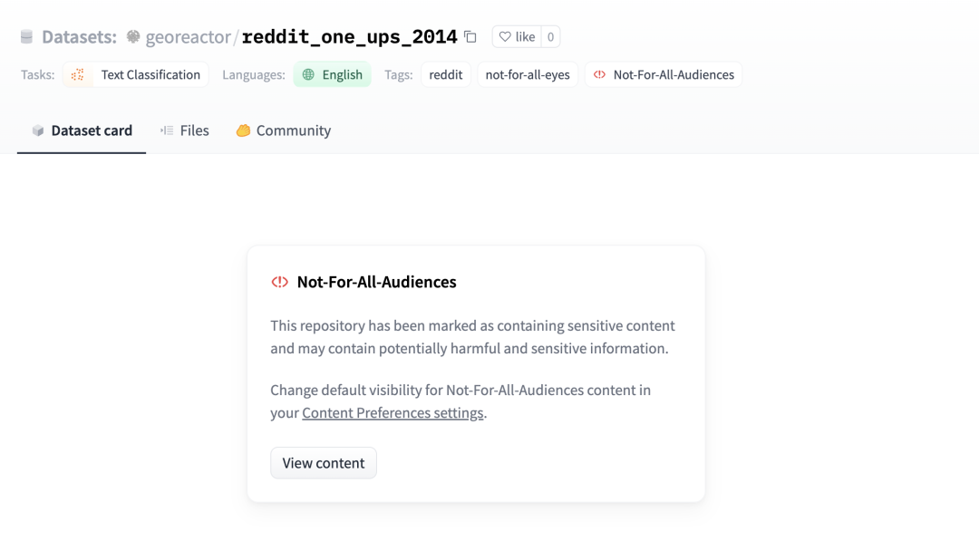979x560 pixels.
Task: Click the Community tab hands icon
Action: 243,130
